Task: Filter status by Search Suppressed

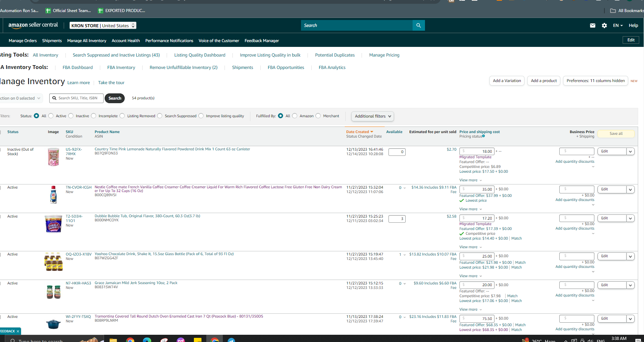Action: (160, 116)
